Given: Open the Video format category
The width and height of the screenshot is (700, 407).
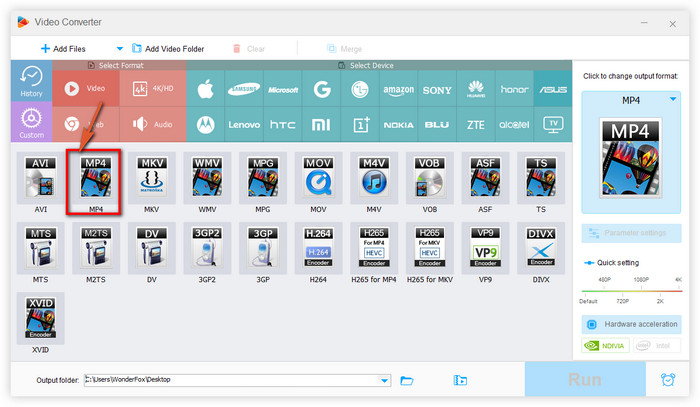Looking at the screenshot, I should (x=86, y=88).
